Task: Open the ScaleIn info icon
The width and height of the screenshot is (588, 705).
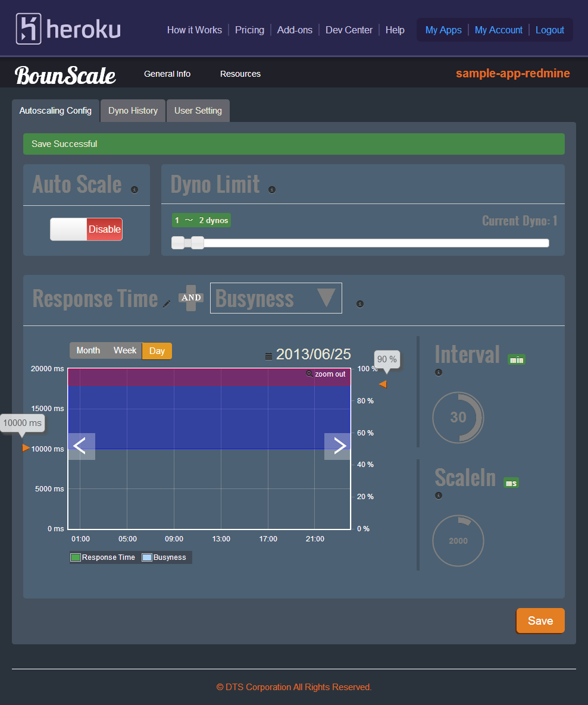Action: [439, 496]
